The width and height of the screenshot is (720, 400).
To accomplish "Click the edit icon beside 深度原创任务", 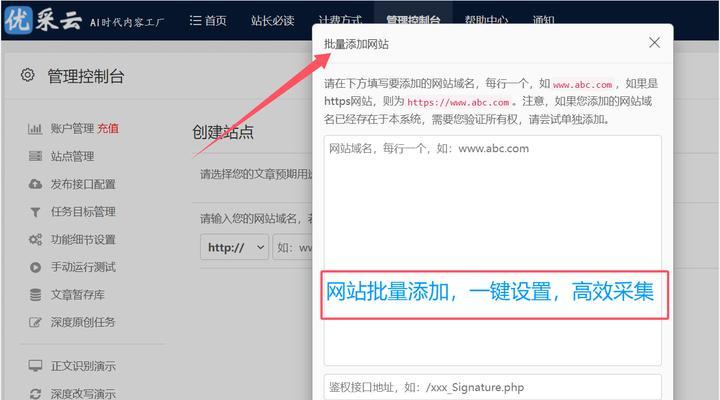I will [x=35, y=322].
